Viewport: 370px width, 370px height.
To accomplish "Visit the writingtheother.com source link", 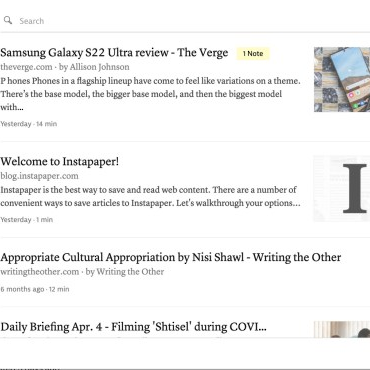I will tap(40, 272).
